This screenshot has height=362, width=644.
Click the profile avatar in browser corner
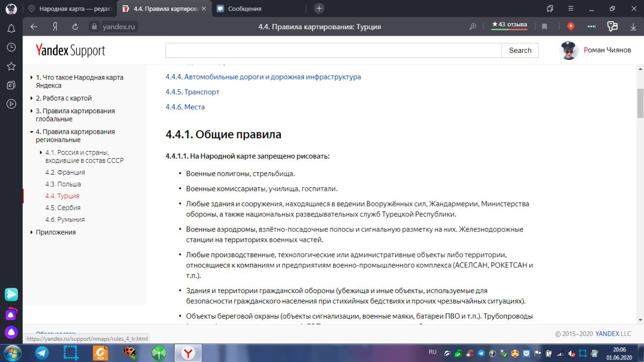[x=11, y=9]
